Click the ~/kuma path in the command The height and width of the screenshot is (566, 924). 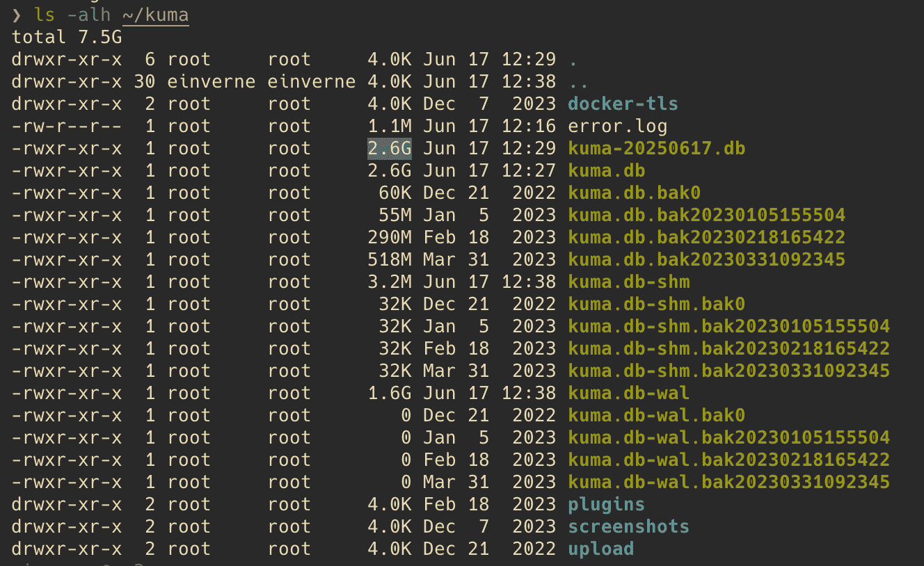(155, 15)
